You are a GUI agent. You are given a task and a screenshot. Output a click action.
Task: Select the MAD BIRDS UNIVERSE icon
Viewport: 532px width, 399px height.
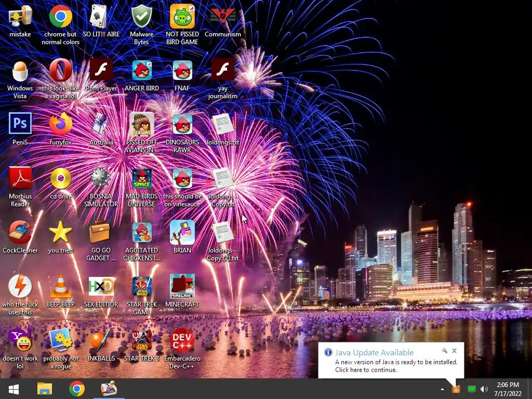142,178
